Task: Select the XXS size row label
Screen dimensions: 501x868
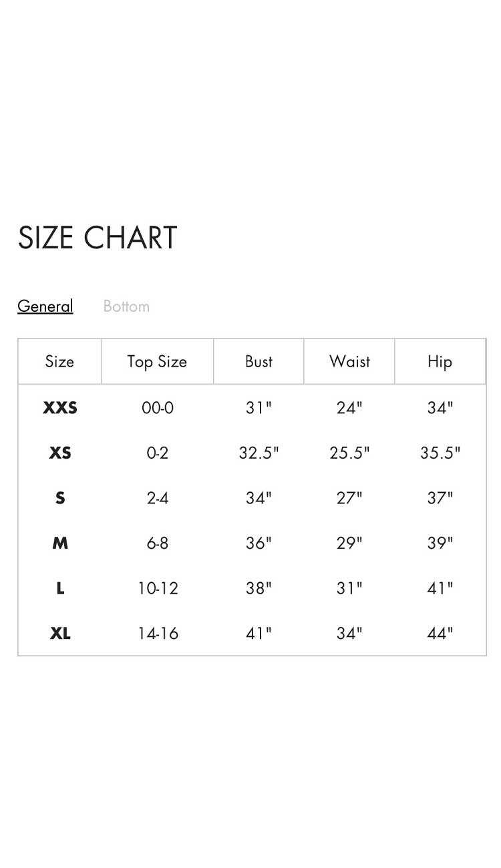Action: tap(59, 408)
